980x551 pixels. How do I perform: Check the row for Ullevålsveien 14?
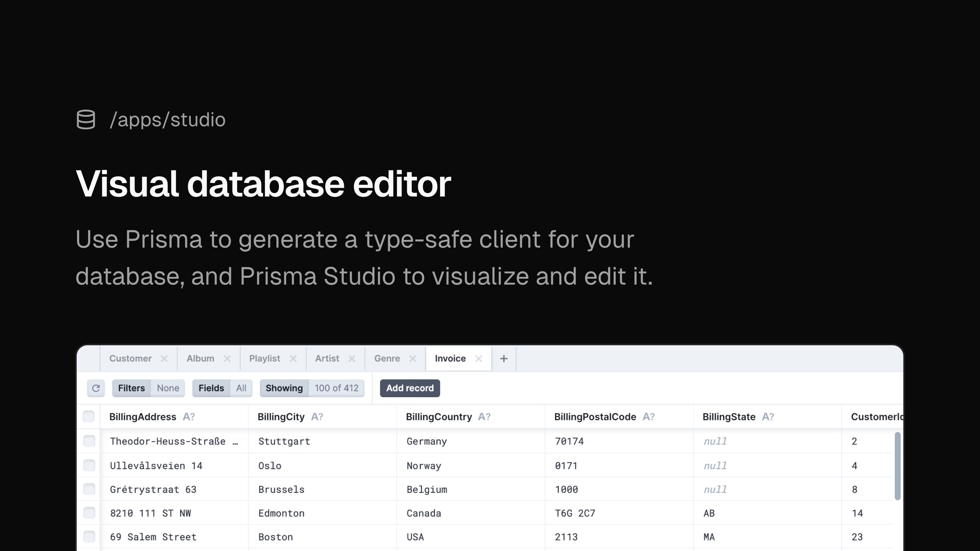pyautogui.click(x=89, y=465)
